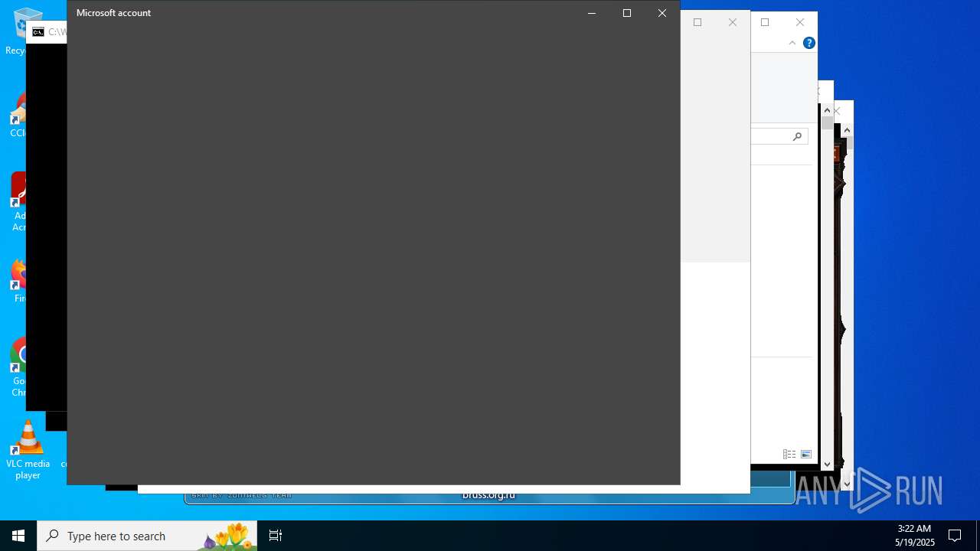This screenshot has height=551, width=980.
Task: Click the scroll-down arrow of the inner scrollbar
Action: point(827,464)
